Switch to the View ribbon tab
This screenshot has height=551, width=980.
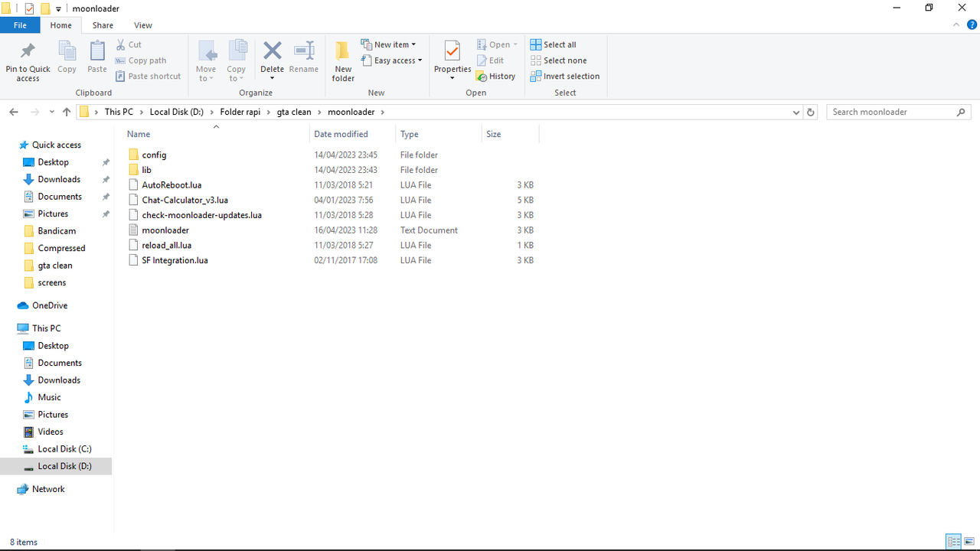[143, 25]
